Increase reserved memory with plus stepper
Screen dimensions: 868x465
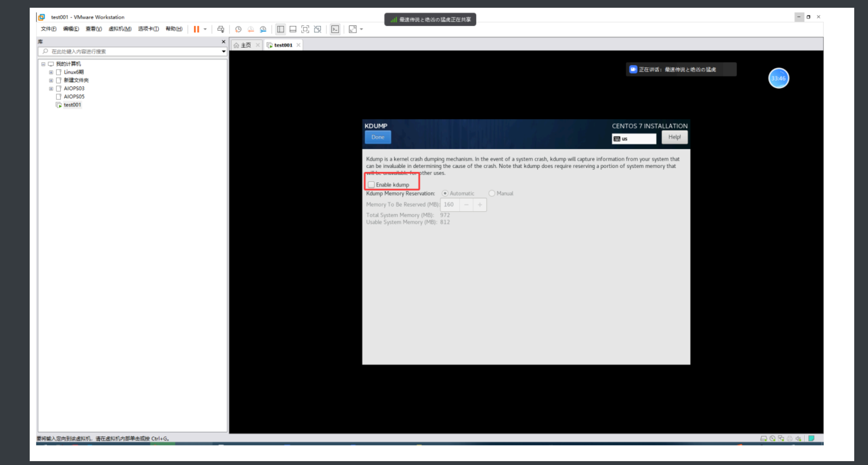coord(480,205)
